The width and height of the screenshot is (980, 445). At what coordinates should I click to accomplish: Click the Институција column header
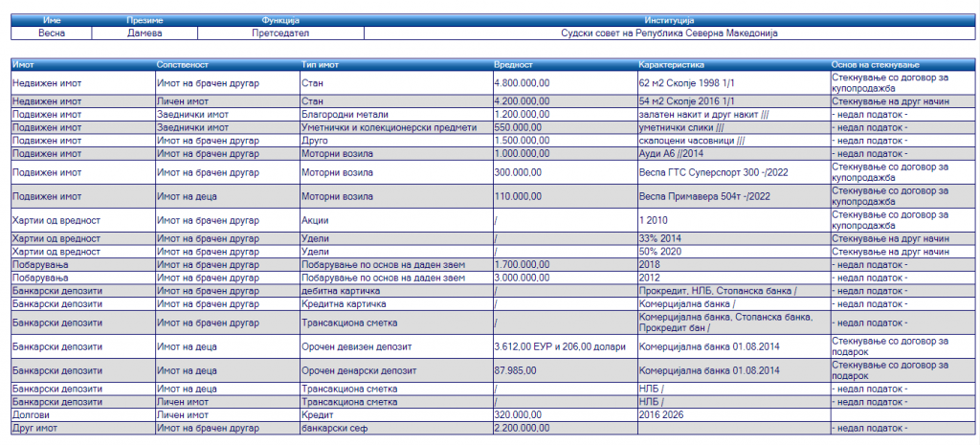[669, 20]
